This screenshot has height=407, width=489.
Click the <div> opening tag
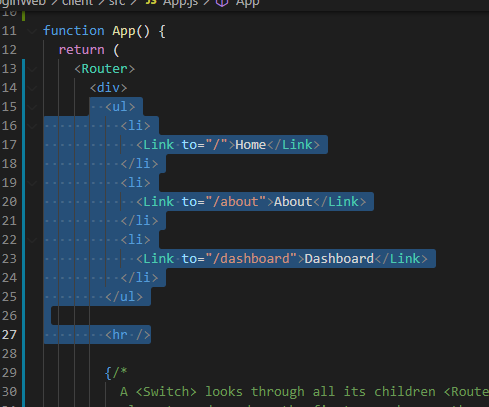point(109,88)
